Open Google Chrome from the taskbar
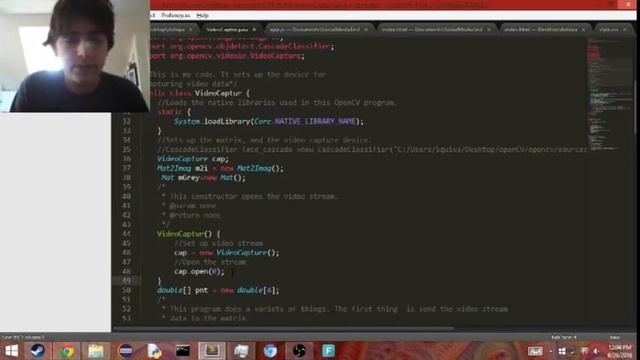Screen dimensions: 640x360 [67, 351]
